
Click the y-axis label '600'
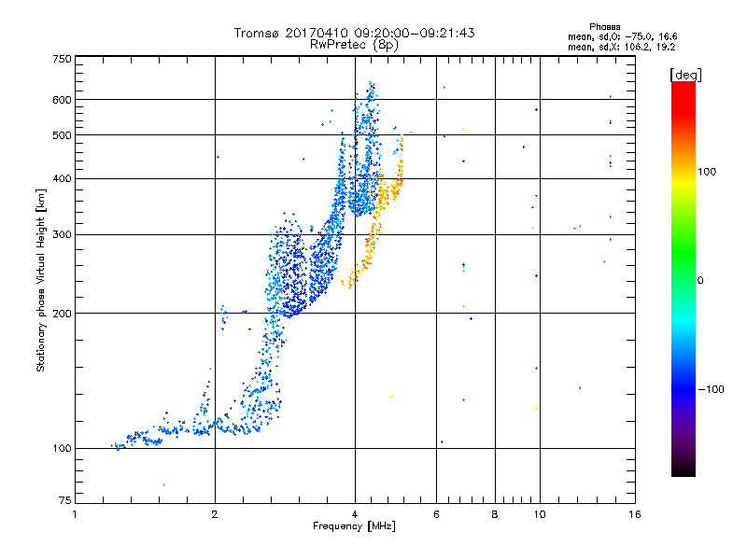(x=62, y=100)
